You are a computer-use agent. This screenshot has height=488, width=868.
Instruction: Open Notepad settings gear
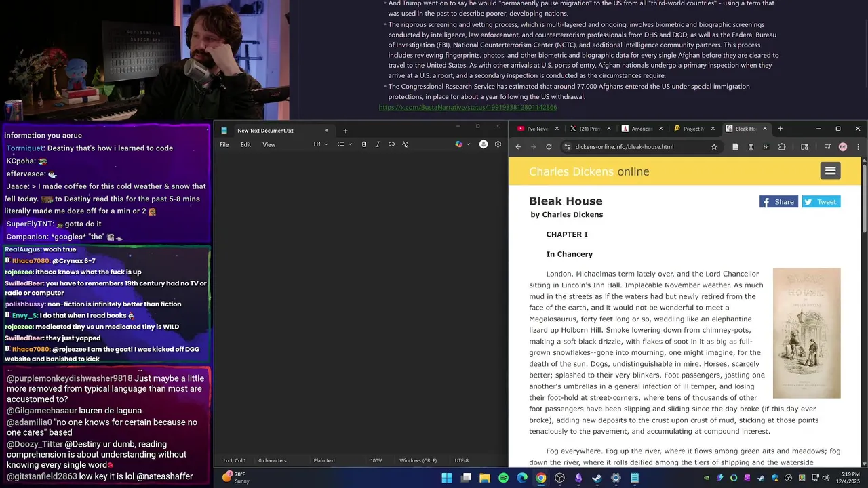click(498, 144)
